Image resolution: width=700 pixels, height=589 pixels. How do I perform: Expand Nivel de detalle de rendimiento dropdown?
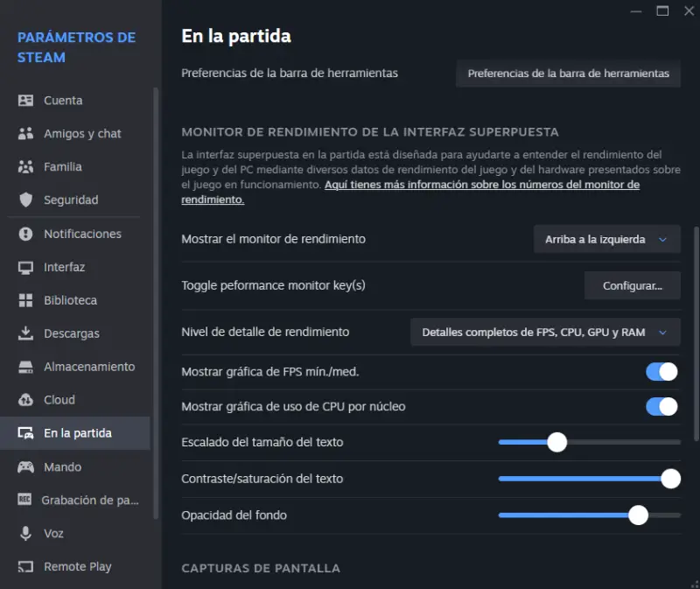click(x=545, y=333)
